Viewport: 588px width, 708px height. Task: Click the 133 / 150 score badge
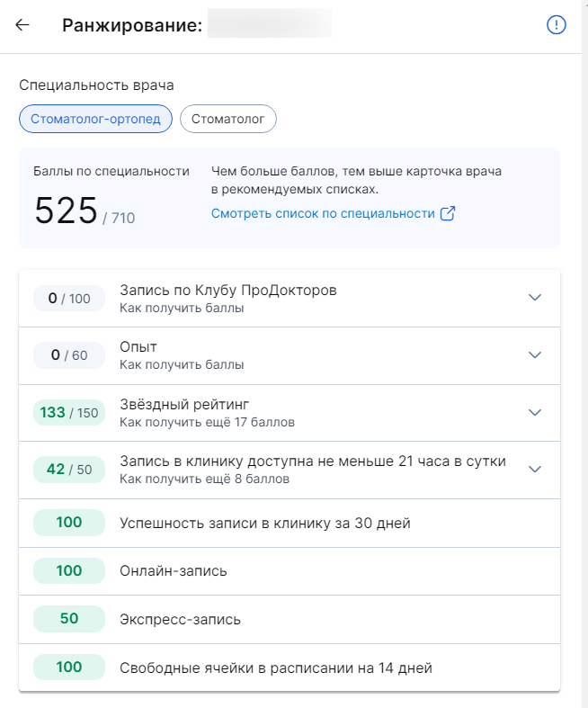tap(69, 413)
